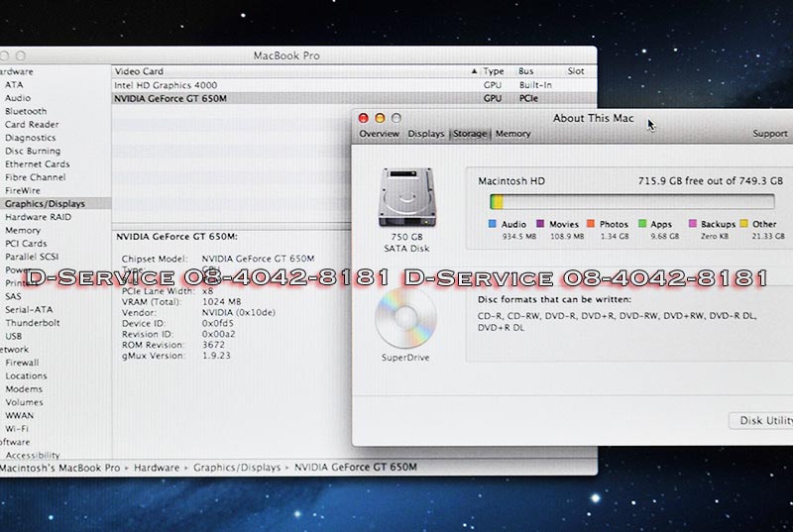Select Firewall under Network

[x=22, y=363]
